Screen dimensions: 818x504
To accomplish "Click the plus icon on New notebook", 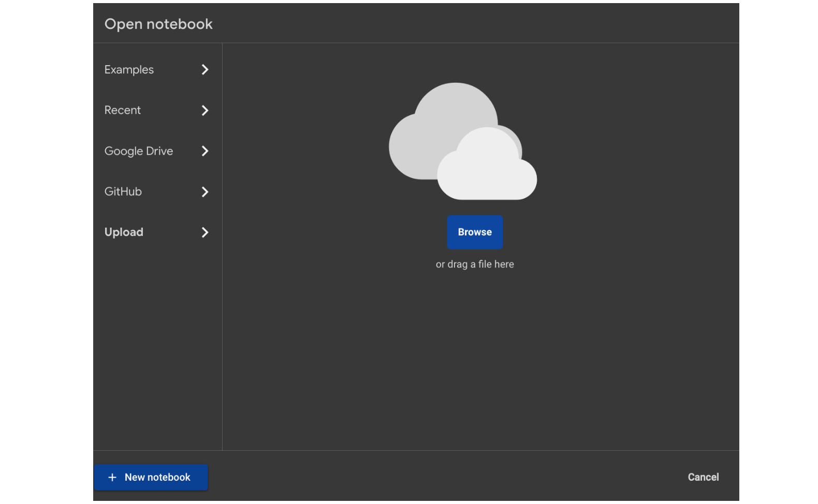I will (x=112, y=477).
